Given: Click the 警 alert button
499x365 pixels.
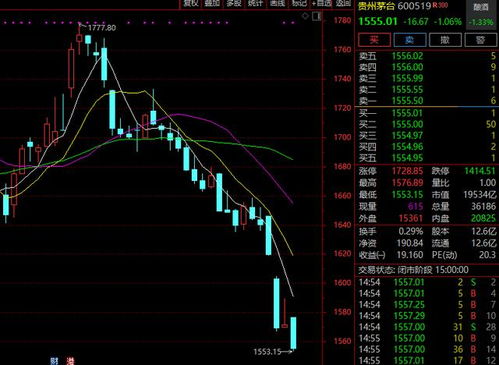Looking at the screenshot, I should (x=480, y=40).
